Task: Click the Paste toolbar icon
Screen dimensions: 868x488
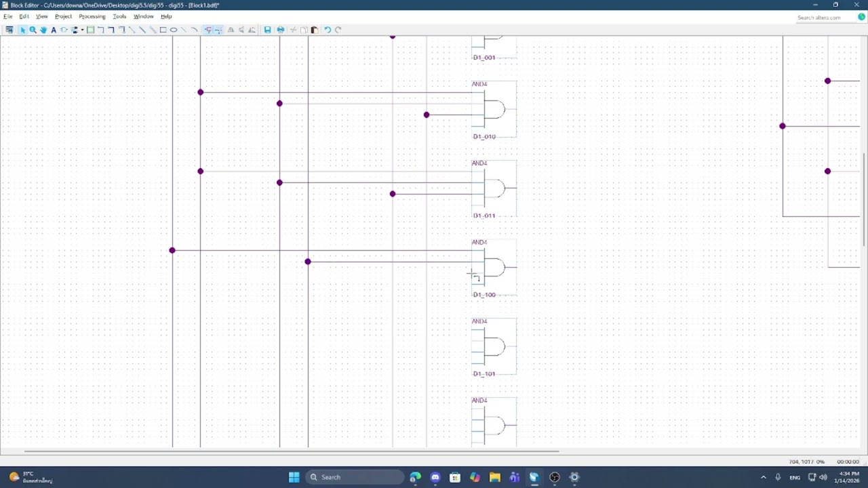Action: (x=314, y=30)
